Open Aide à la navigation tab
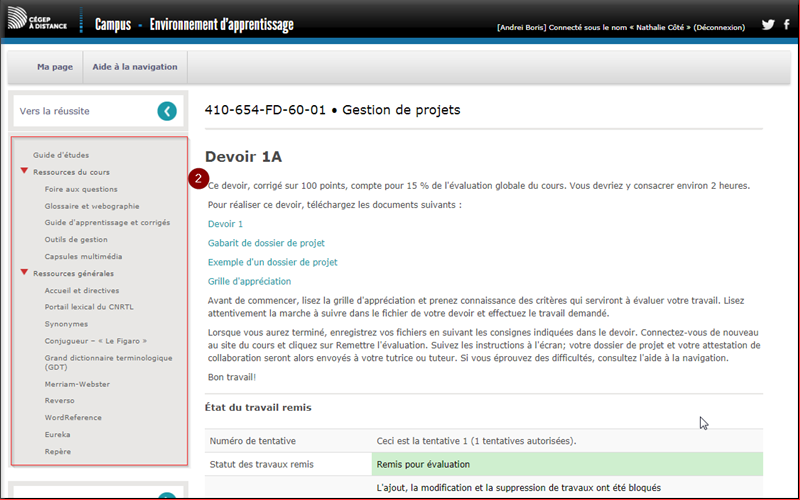The image size is (800, 500). 134,67
